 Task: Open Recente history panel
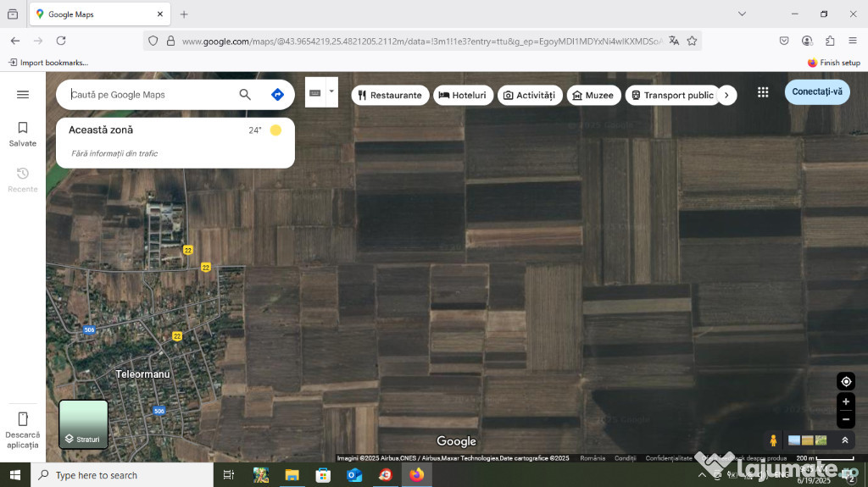(x=23, y=180)
